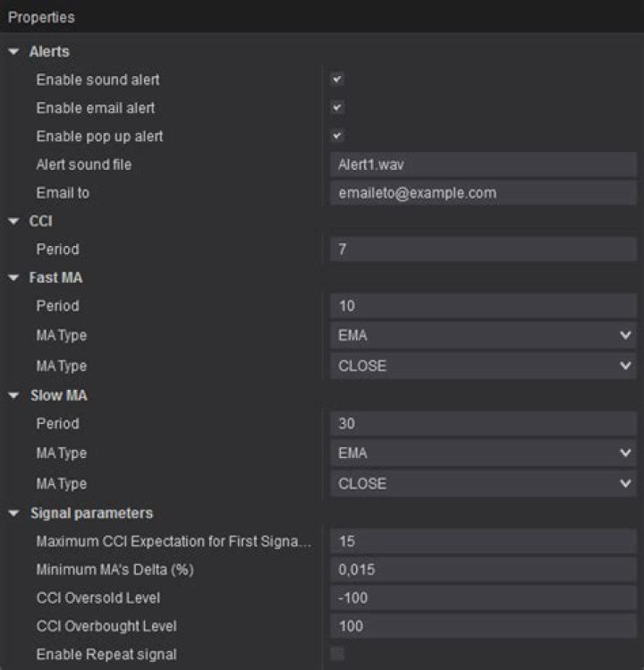Open Fast MA type dropdown showing EMA
The width and height of the screenshot is (644, 670).
[483, 335]
